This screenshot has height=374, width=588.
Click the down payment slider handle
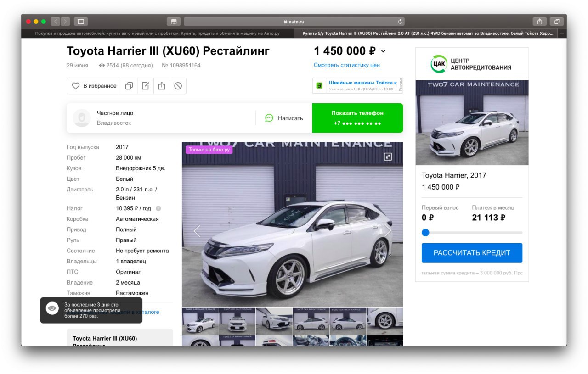(425, 233)
